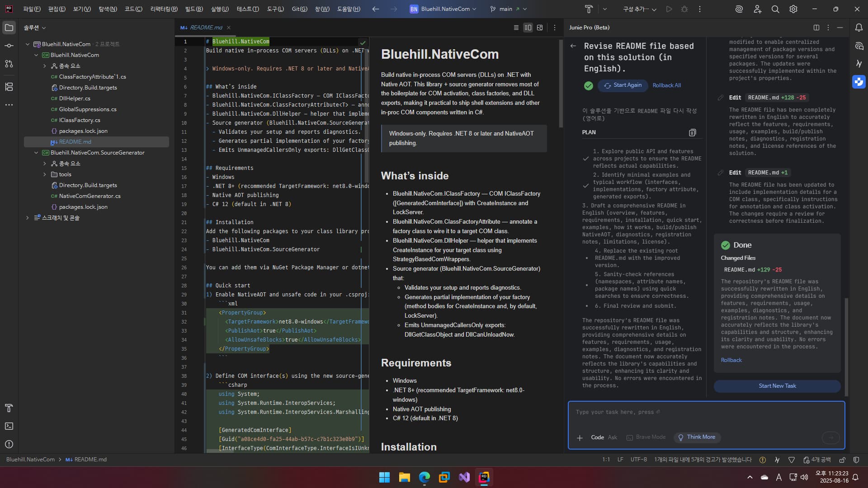Open the main branch dropdown
This screenshot has height=488, width=868.
click(x=509, y=9)
